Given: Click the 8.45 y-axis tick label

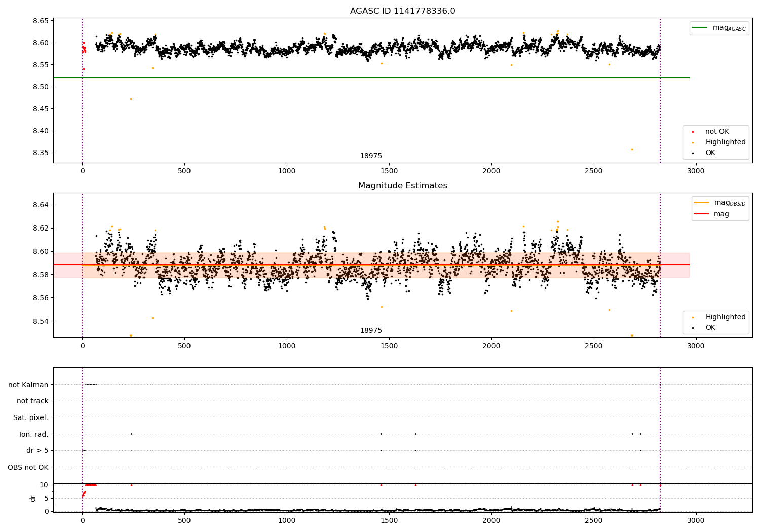Looking at the screenshot, I should pyautogui.click(x=41, y=109).
